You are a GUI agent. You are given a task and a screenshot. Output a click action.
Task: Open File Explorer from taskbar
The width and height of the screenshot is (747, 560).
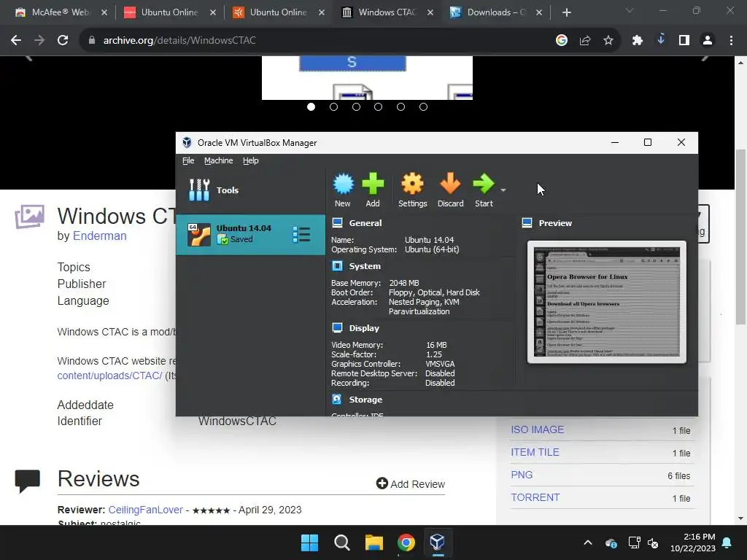(x=374, y=542)
